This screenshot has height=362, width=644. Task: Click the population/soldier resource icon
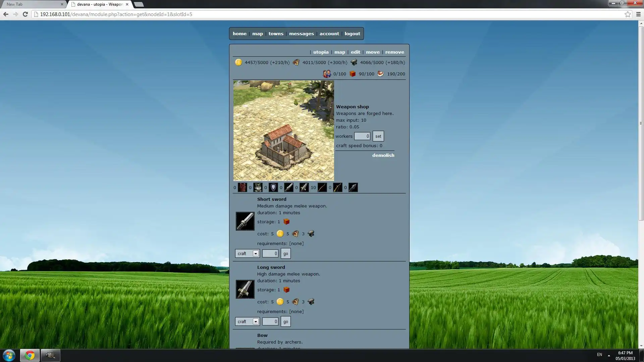tap(327, 73)
